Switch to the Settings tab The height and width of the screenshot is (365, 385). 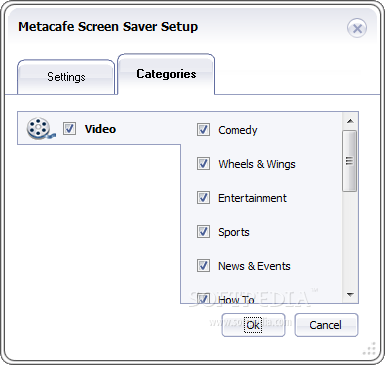tap(66, 77)
